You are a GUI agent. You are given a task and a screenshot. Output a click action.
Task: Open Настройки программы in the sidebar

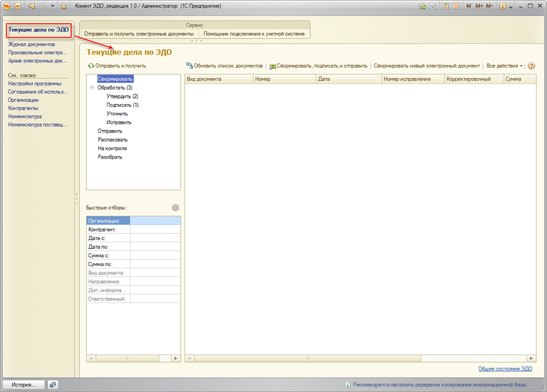pos(35,83)
